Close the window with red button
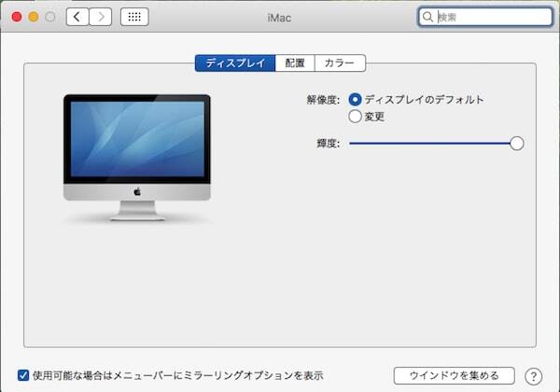This screenshot has width=560, height=392. pos(17,17)
